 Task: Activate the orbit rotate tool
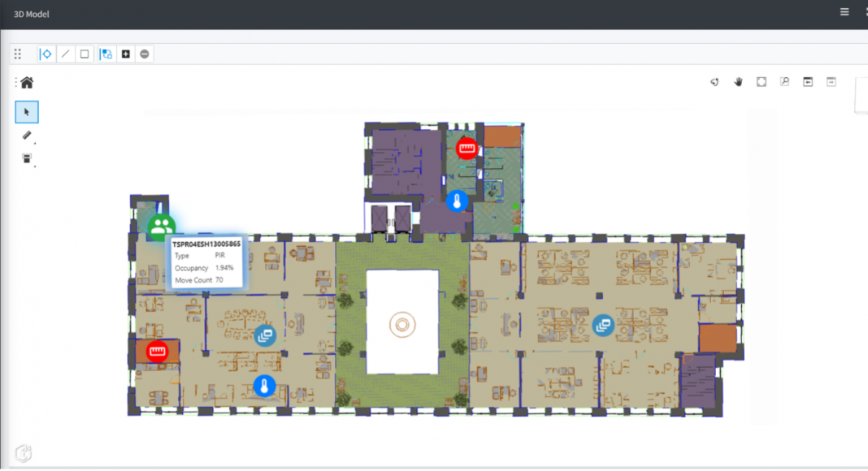pyautogui.click(x=715, y=82)
